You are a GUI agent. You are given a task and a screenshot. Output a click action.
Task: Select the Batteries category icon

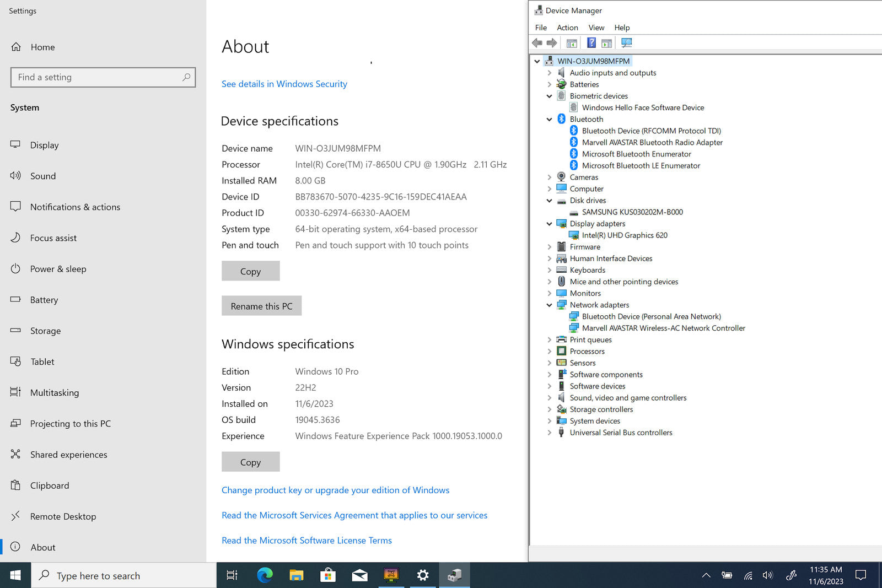(561, 84)
